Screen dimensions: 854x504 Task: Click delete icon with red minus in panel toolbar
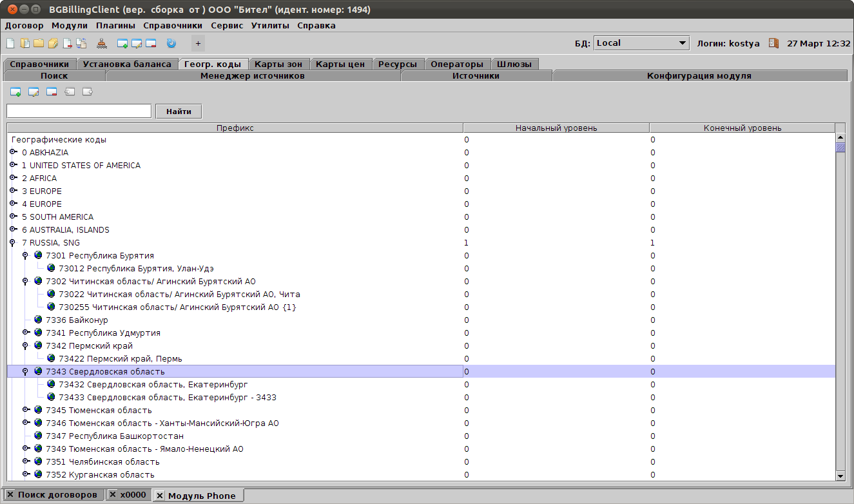[x=52, y=92]
